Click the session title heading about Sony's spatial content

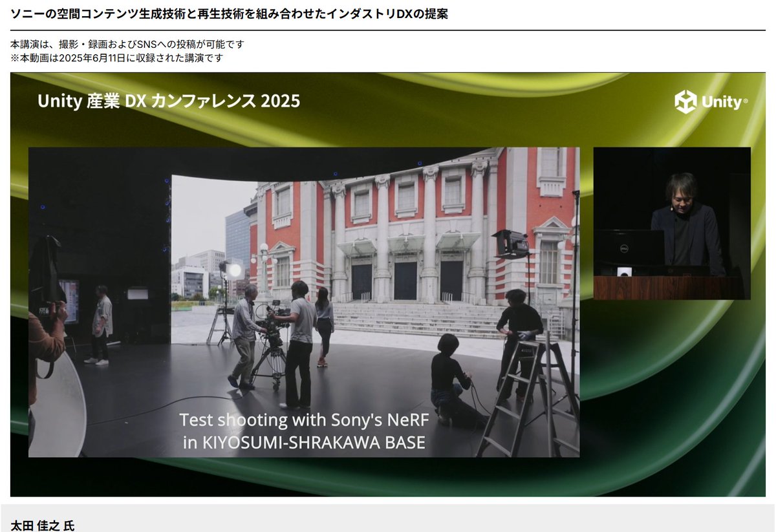(230, 14)
